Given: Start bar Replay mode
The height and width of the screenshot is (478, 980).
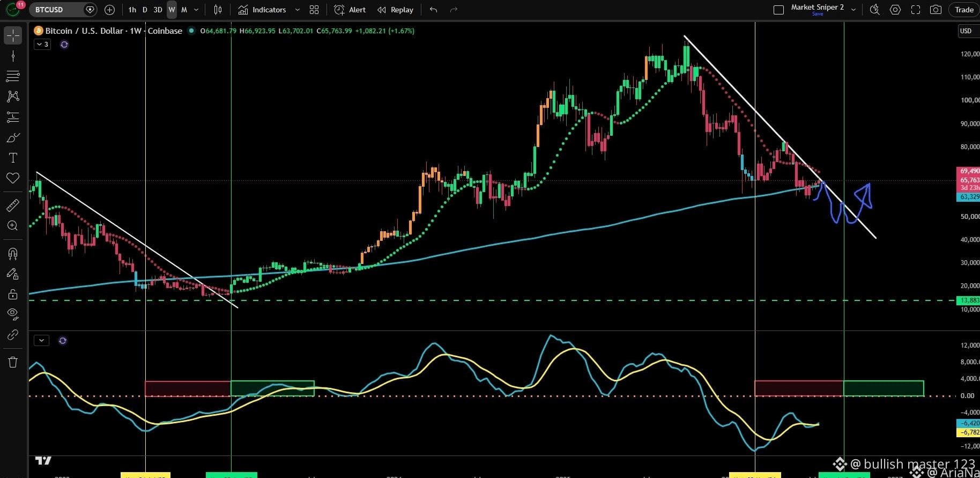Looking at the screenshot, I should pos(395,10).
